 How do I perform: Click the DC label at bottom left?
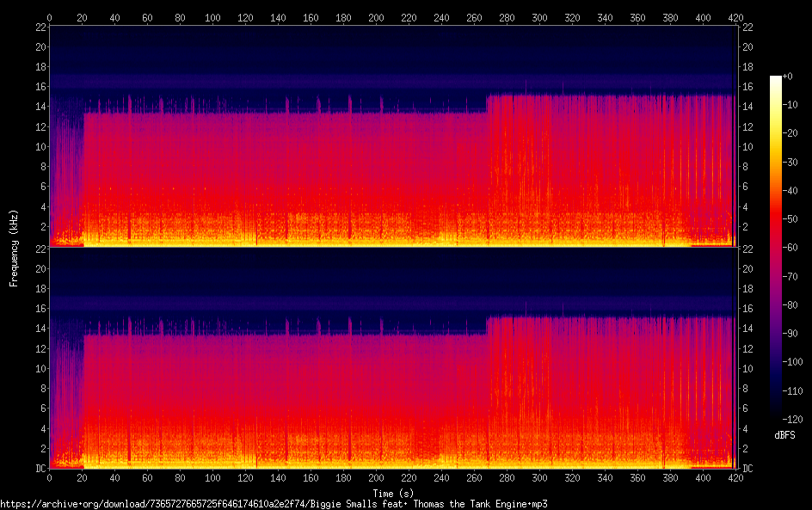coord(39,469)
